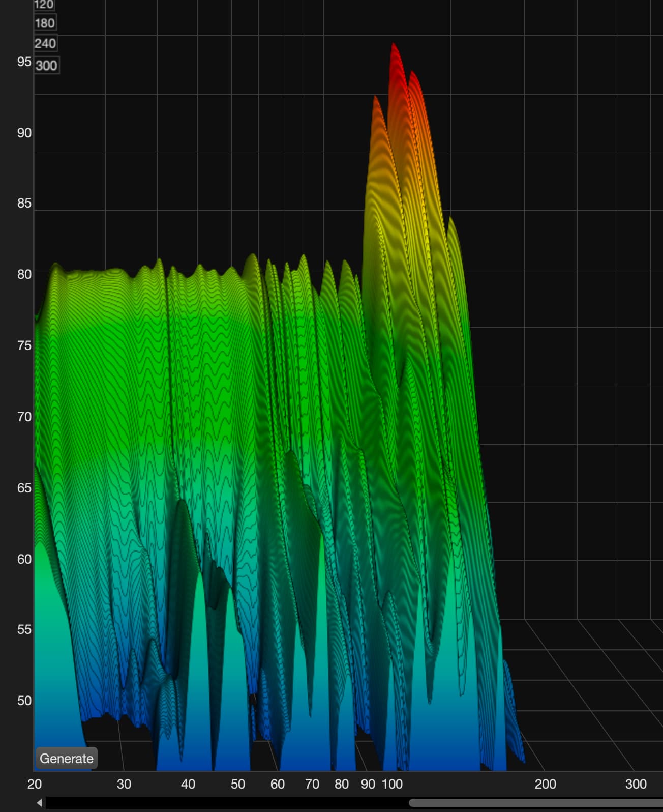Select the 120 time slice label
The height and width of the screenshot is (812, 663).
(x=44, y=5)
